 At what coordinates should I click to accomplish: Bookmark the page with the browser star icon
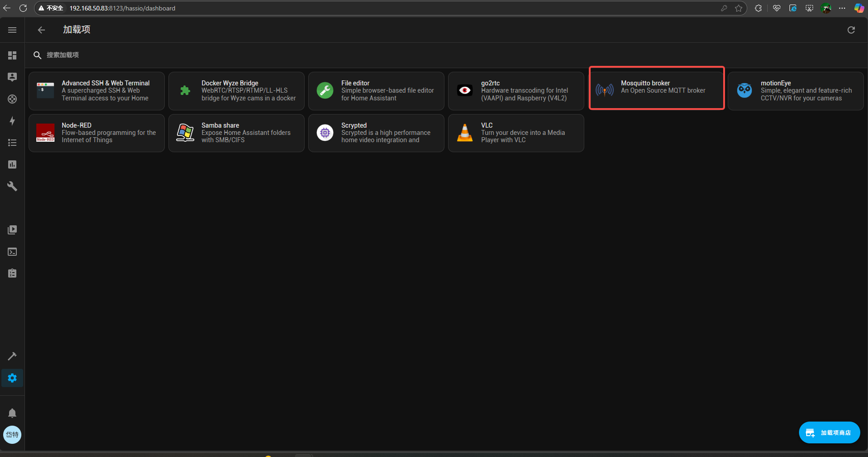[x=739, y=8]
